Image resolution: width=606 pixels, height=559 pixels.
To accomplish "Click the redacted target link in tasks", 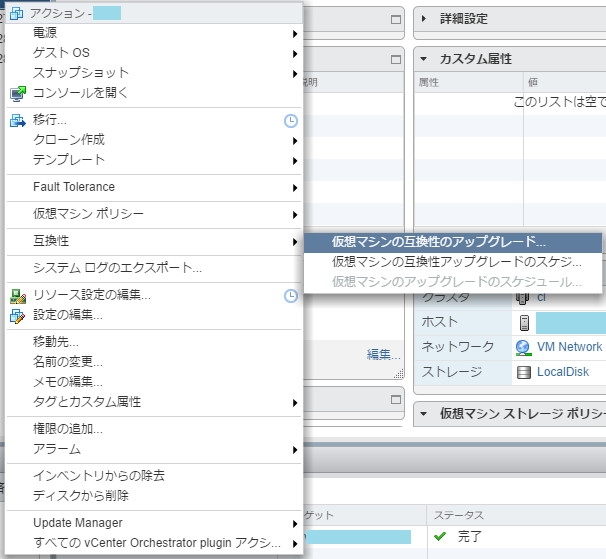I will pos(358,537).
